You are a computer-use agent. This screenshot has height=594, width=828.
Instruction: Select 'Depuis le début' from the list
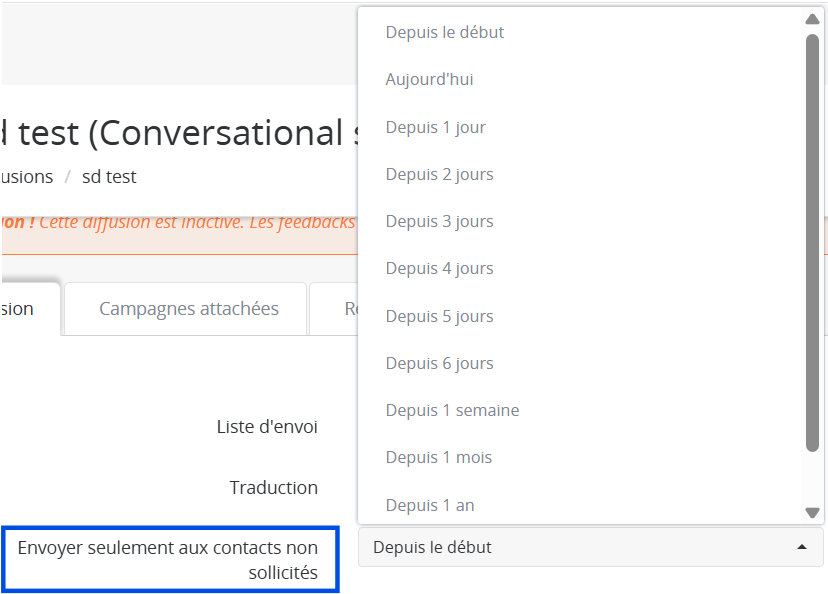445,32
